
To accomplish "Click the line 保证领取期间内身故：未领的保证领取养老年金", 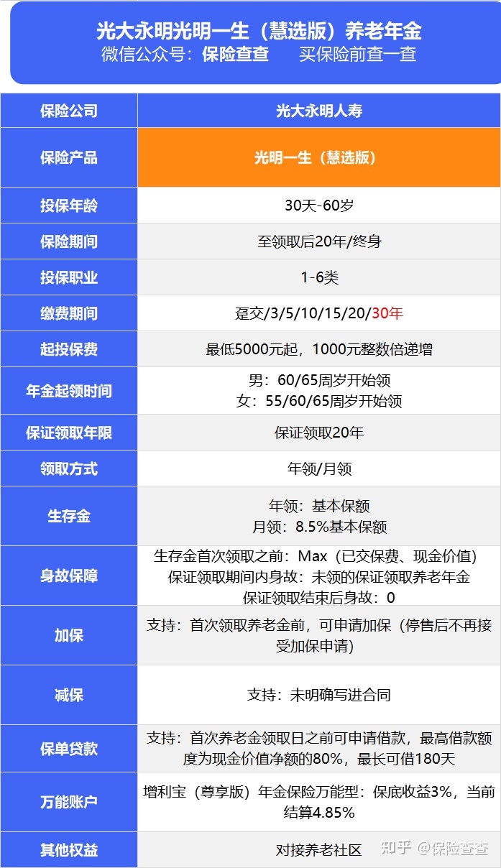I will [319, 576].
